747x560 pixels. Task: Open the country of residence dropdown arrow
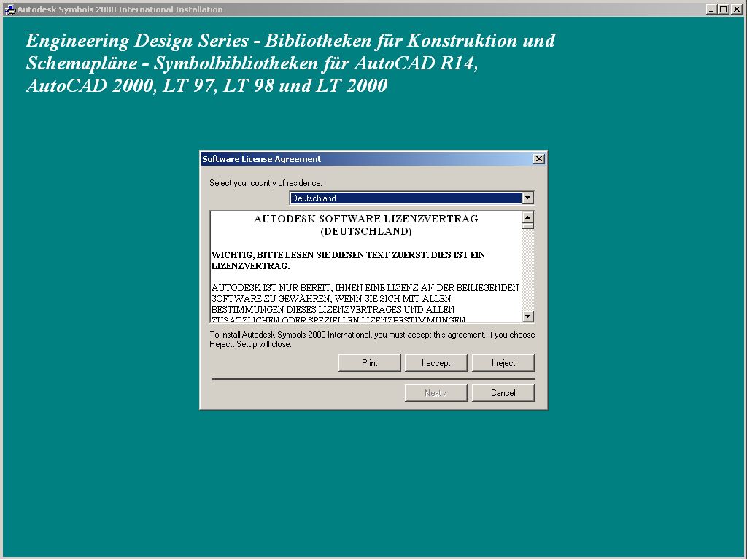click(x=527, y=198)
